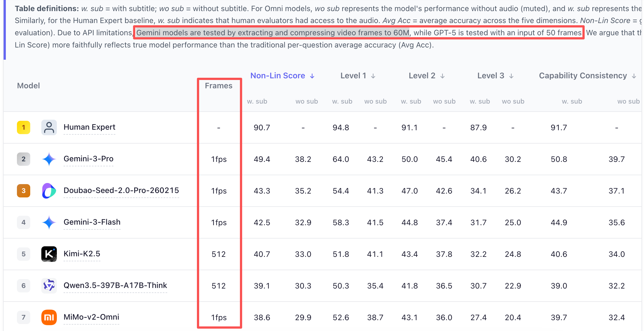Select the 43.3 score for Doubao-Seed
Image resolution: width=644 pixels, height=331 pixels.
[x=262, y=191]
